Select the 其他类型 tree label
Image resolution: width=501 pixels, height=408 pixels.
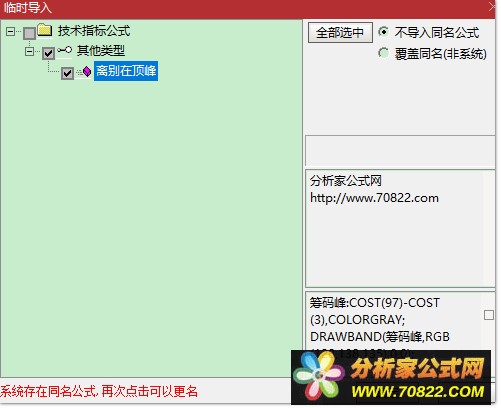point(101,51)
